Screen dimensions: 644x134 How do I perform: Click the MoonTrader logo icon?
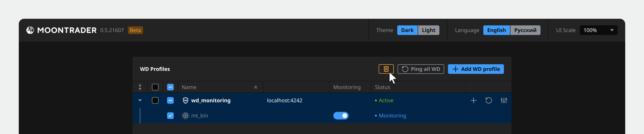coord(30,30)
